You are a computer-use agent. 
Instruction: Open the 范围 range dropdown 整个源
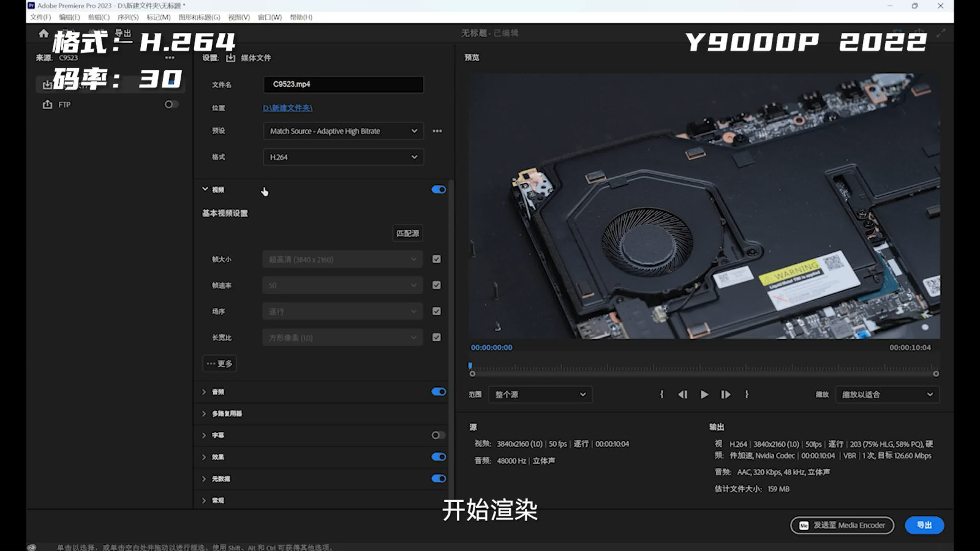[540, 395]
